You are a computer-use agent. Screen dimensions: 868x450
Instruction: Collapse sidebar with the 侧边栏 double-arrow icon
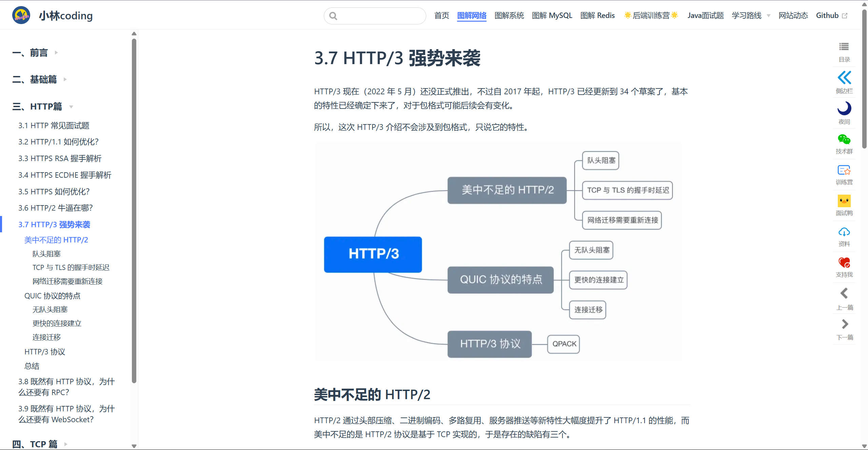[x=844, y=78]
